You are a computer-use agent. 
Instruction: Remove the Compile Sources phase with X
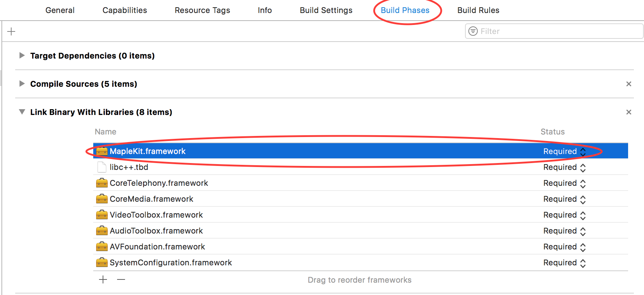(x=629, y=84)
